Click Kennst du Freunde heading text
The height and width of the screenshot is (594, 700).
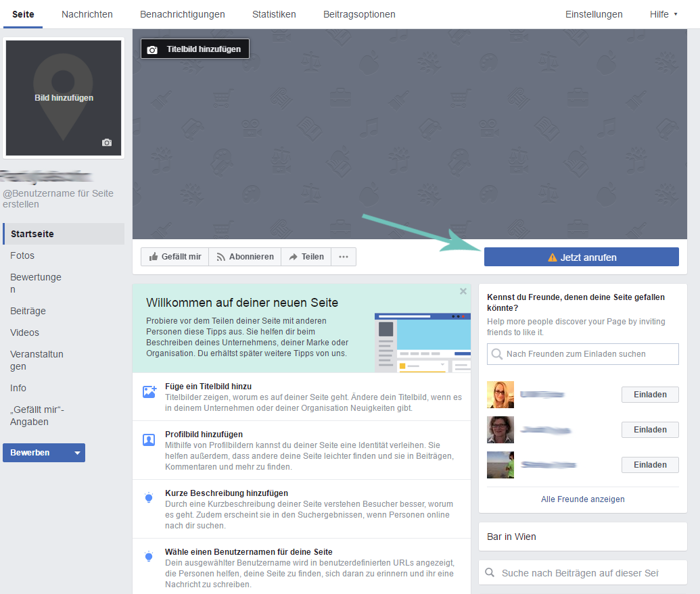tap(576, 302)
